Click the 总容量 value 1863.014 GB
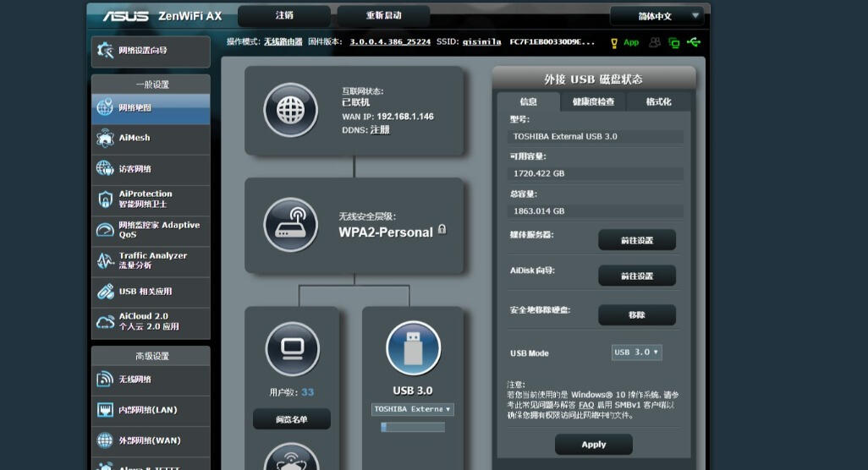The image size is (868, 470). coord(595,211)
